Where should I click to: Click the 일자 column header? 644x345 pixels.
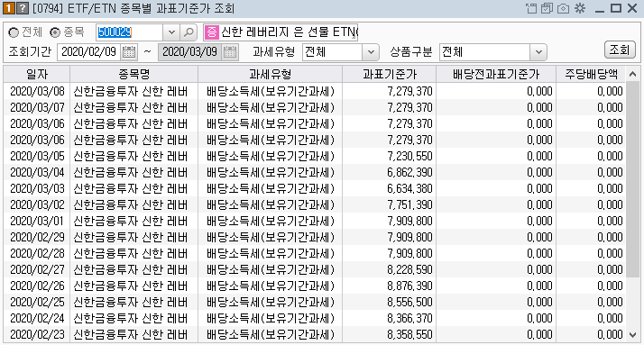coord(37,74)
